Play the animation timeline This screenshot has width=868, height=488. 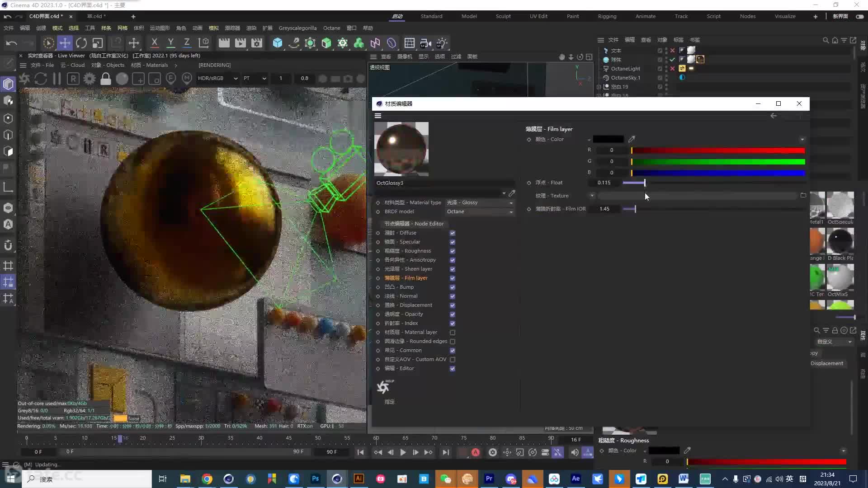tap(403, 452)
